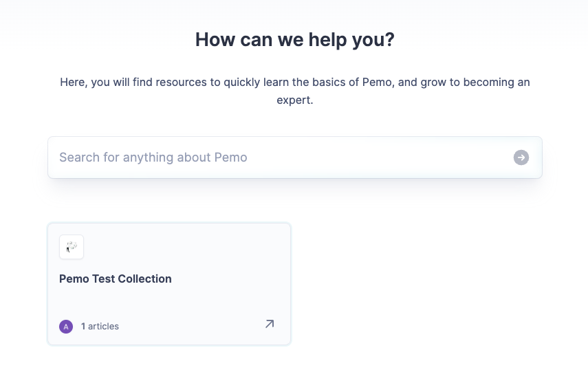Image resolution: width=588 pixels, height=370 pixels.
Task: Open the Pemo Test Collection title link
Action: tap(116, 279)
